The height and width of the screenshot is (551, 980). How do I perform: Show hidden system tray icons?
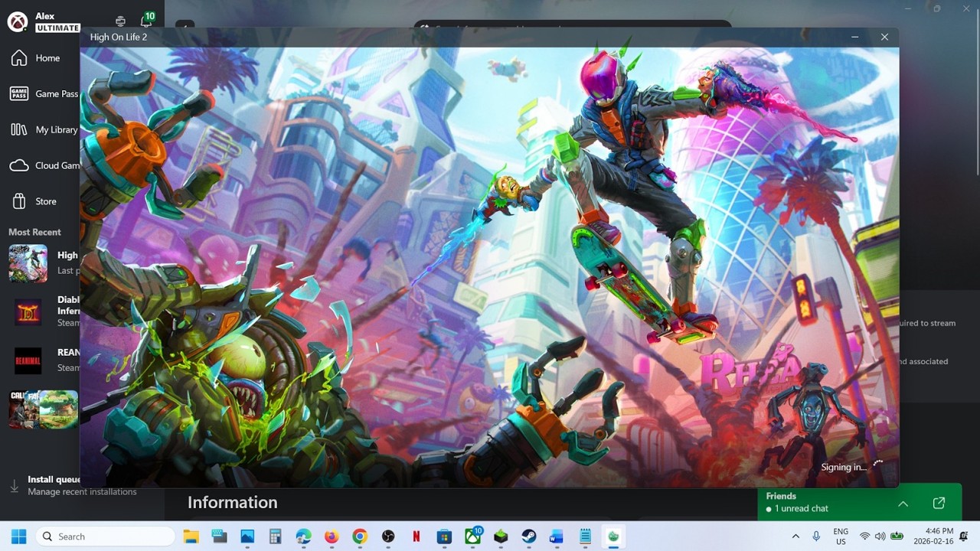click(x=795, y=536)
